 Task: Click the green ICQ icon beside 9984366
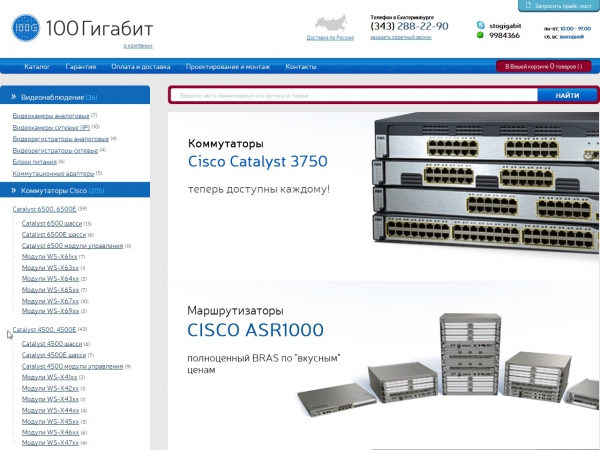point(480,35)
